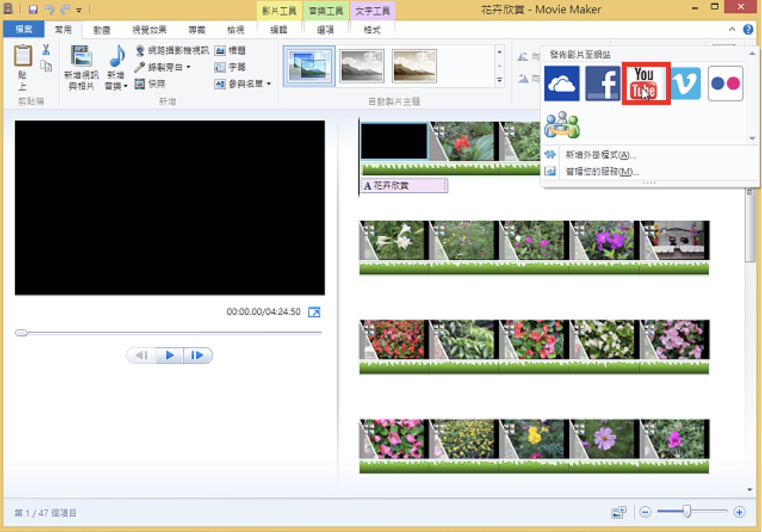Click the 第 1 / 47 個項目 status text

45,513
